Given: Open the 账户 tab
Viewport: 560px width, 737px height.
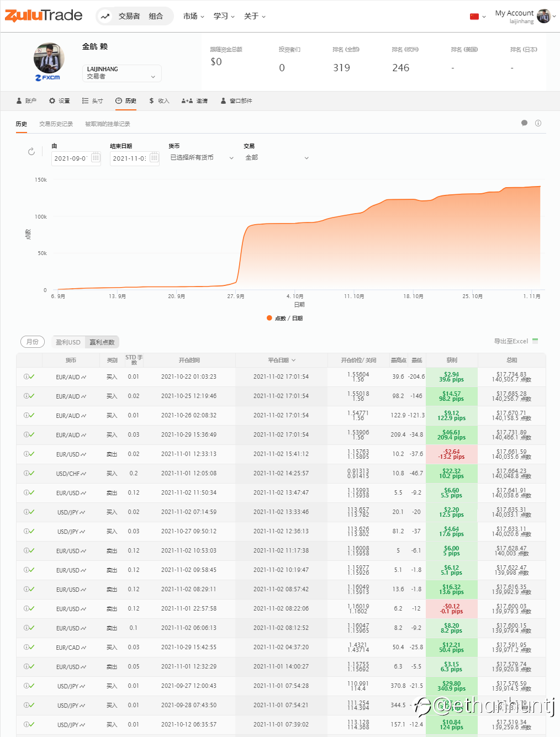Looking at the screenshot, I should tap(26, 100).
